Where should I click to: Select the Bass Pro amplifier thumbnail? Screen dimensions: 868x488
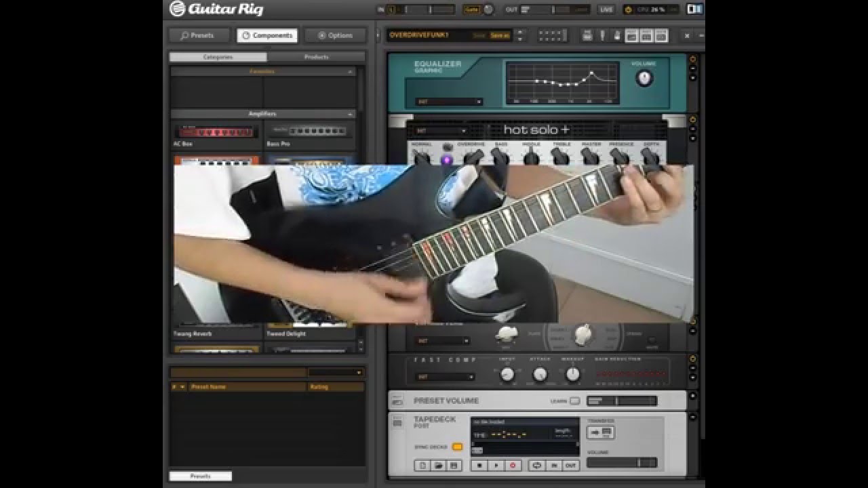(310, 131)
